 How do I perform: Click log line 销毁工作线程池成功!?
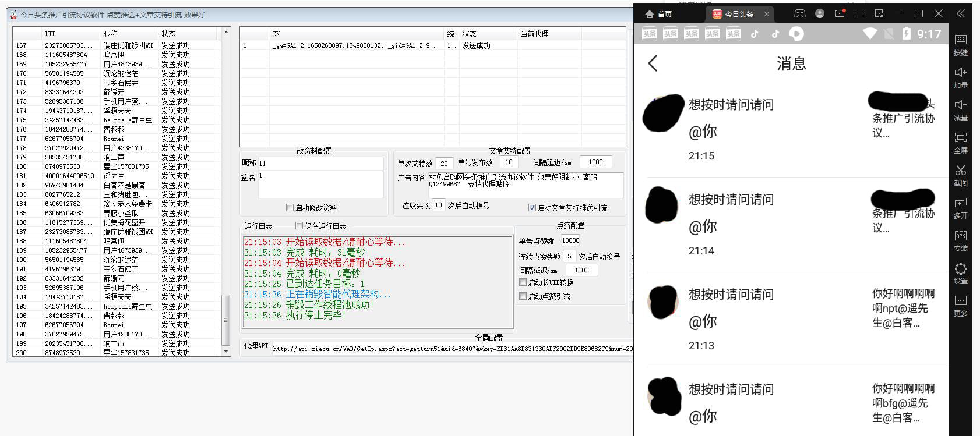pos(309,305)
